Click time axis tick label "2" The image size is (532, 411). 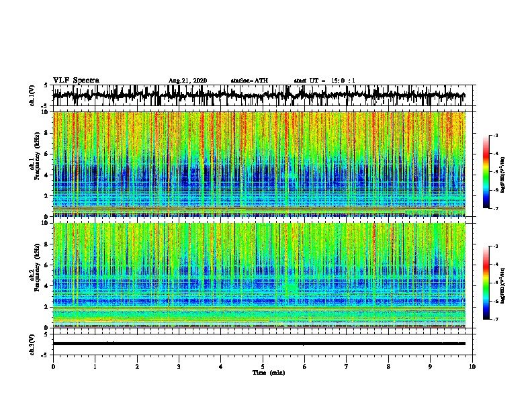tap(137, 366)
